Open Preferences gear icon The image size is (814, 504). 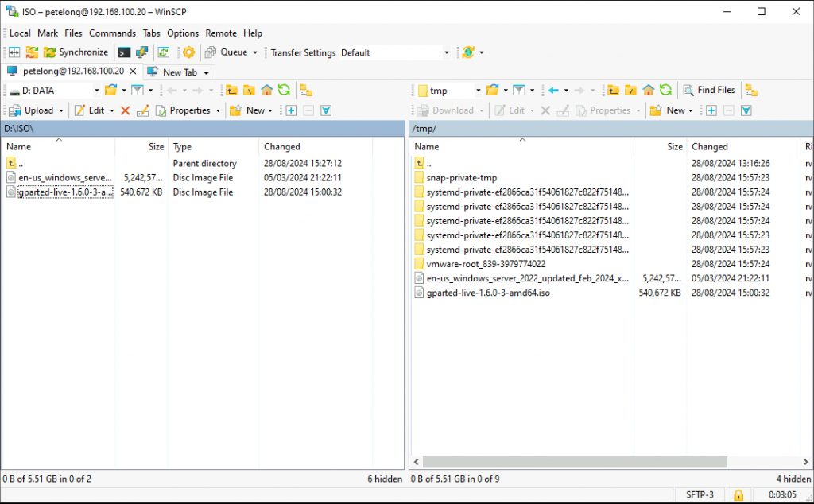point(188,52)
